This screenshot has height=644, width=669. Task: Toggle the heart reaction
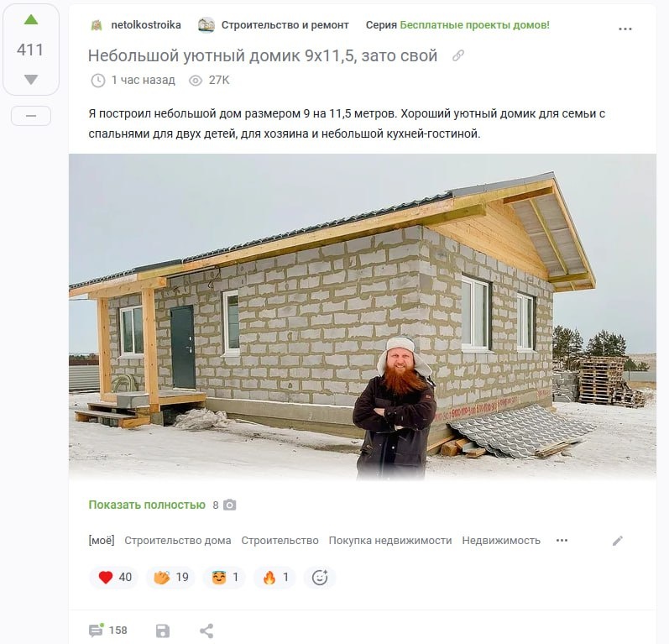tap(114, 578)
